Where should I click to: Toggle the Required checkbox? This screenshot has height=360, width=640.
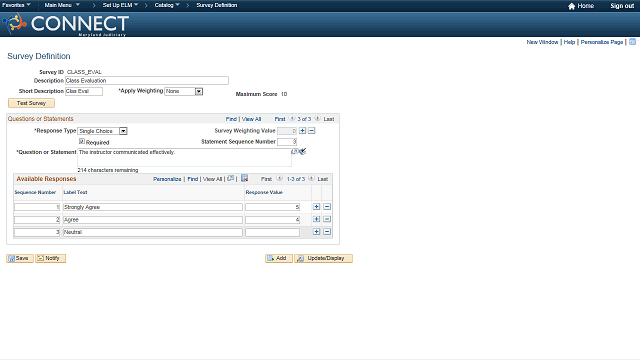82,141
